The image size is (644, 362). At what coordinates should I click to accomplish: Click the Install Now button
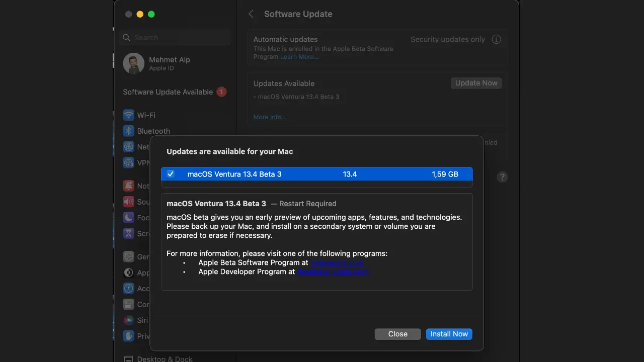point(449,334)
